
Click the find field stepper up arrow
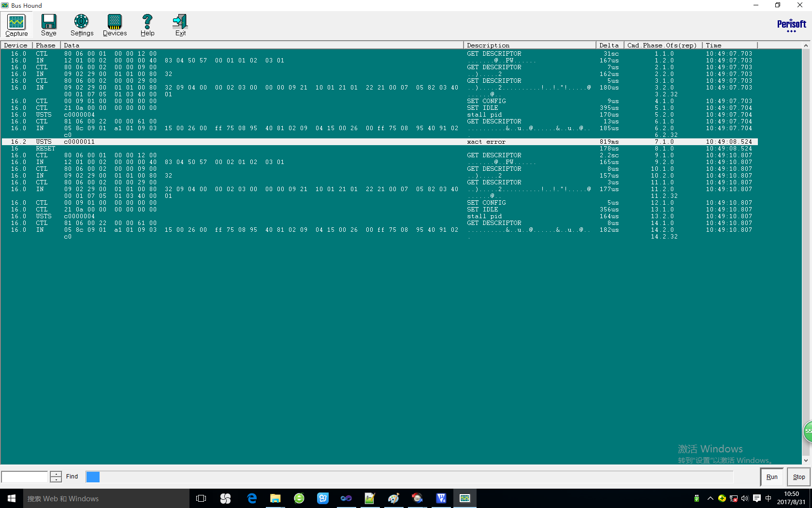coord(56,474)
